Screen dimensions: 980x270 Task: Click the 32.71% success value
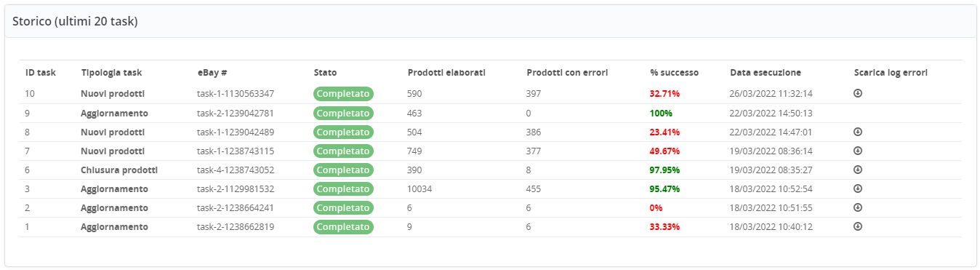[664, 94]
